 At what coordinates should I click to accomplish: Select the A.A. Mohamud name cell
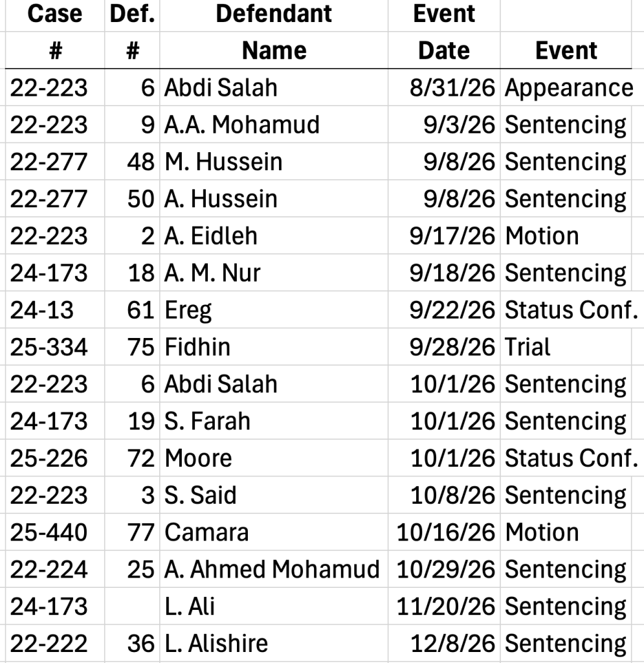point(274,124)
